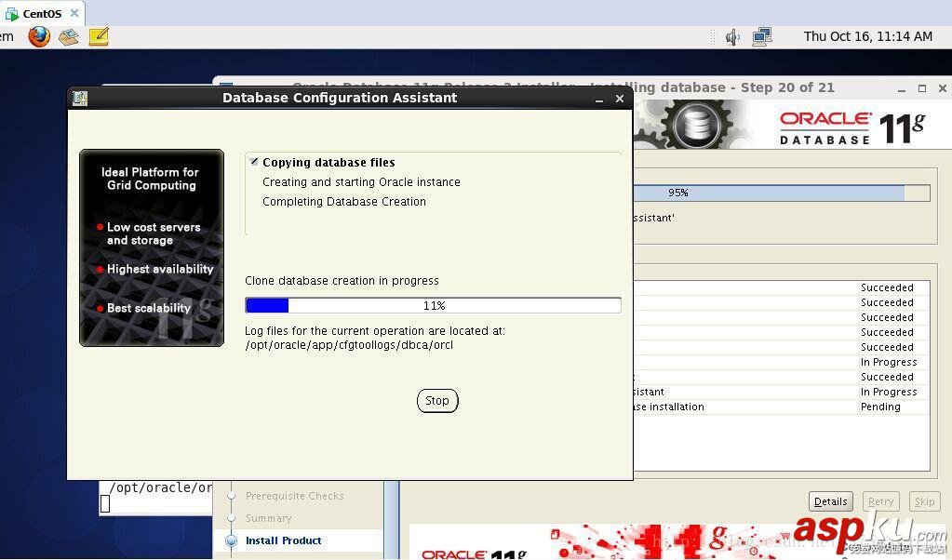Screen dimensions: 952x560
Task: Click the Ideal Platform for Grid Computing banner
Action: pos(152,247)
